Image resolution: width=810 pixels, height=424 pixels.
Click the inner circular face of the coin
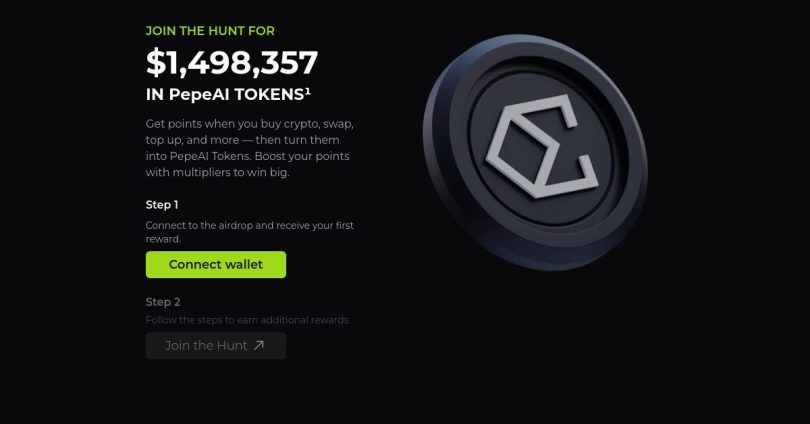click(542, 147)
